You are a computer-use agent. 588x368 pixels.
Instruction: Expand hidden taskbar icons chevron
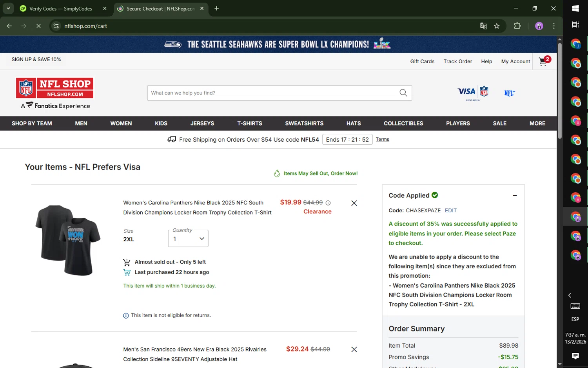coord(570,295)
